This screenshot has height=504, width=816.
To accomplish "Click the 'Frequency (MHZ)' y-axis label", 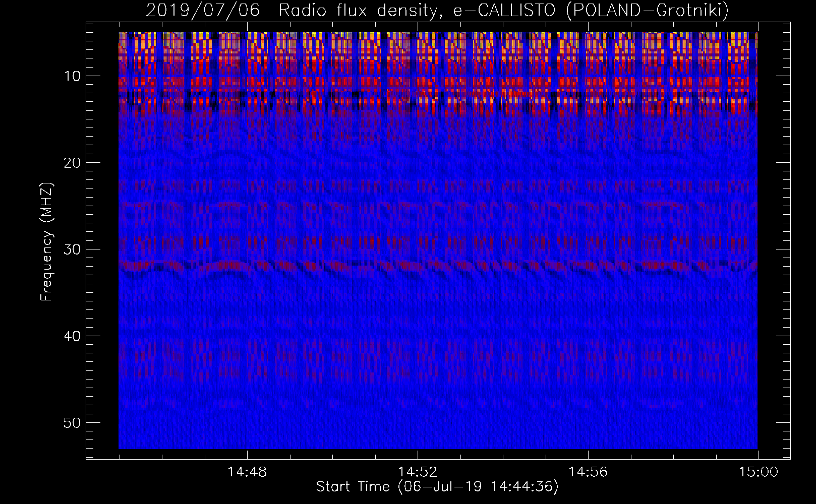I will click(46, 242).
